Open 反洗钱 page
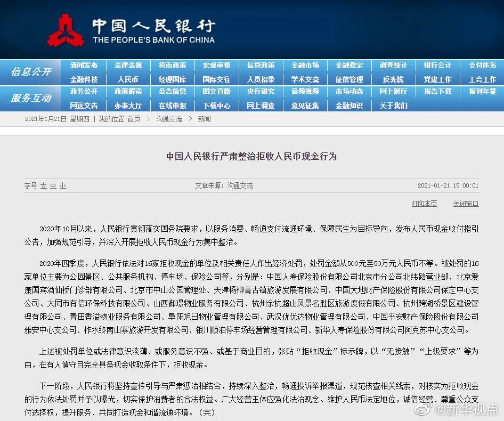 (x=393, y=79)
